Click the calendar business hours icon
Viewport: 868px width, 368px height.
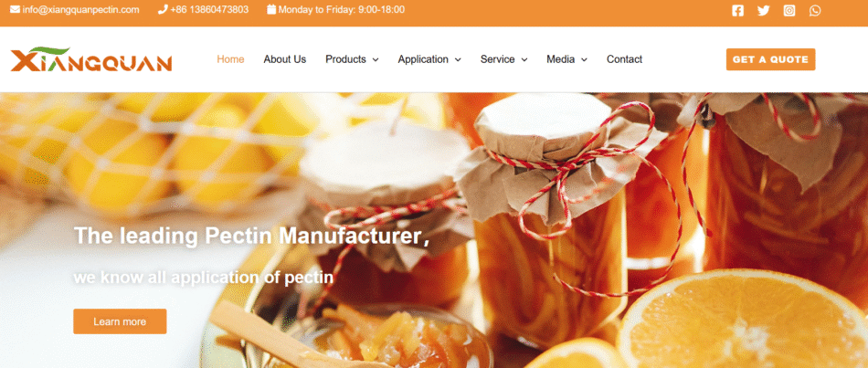click(x=271, y=9)
